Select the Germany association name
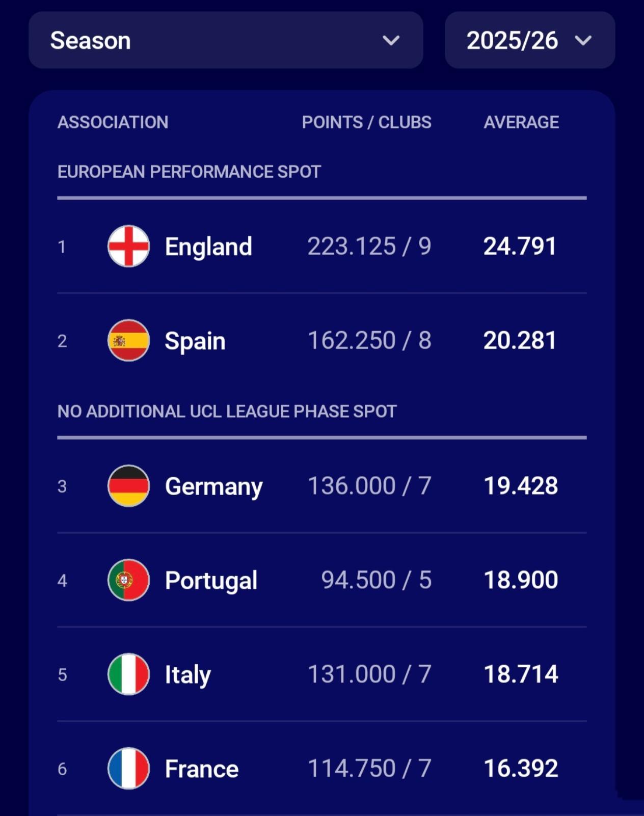This screenshot has height=816, width=644. [x=213, y=486]
